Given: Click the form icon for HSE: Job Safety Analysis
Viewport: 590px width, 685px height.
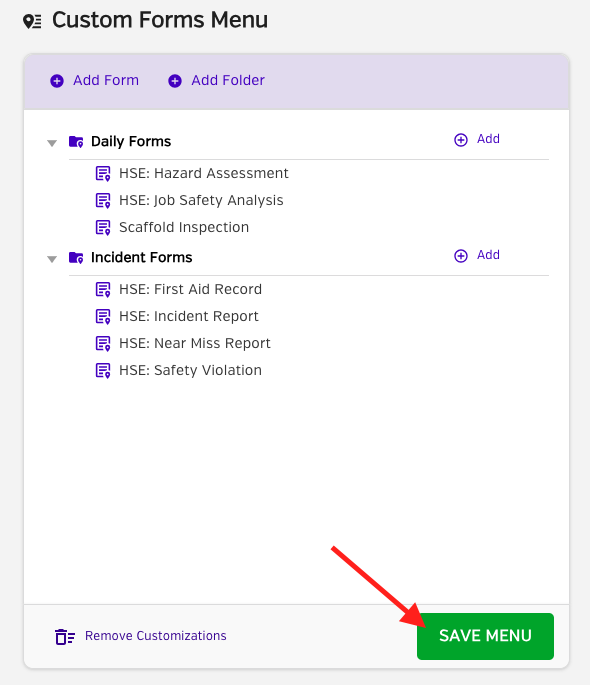Looking at the screenshot, I should (x=103, y=201).
